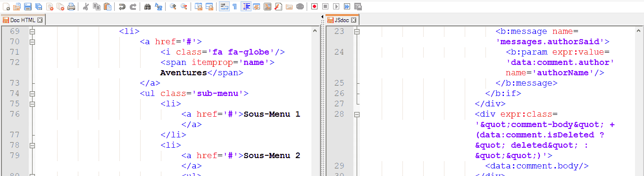This screenshot has height=176, width=644.
Task: Toggle indent guide display
Action: tap(246, 7)
